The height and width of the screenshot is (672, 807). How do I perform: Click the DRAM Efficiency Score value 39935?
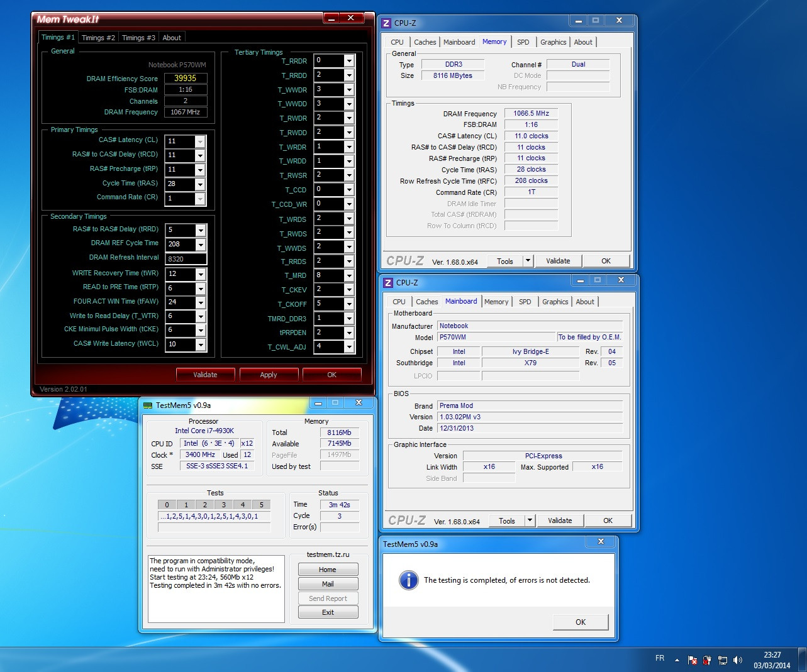[x=186, y=79]
